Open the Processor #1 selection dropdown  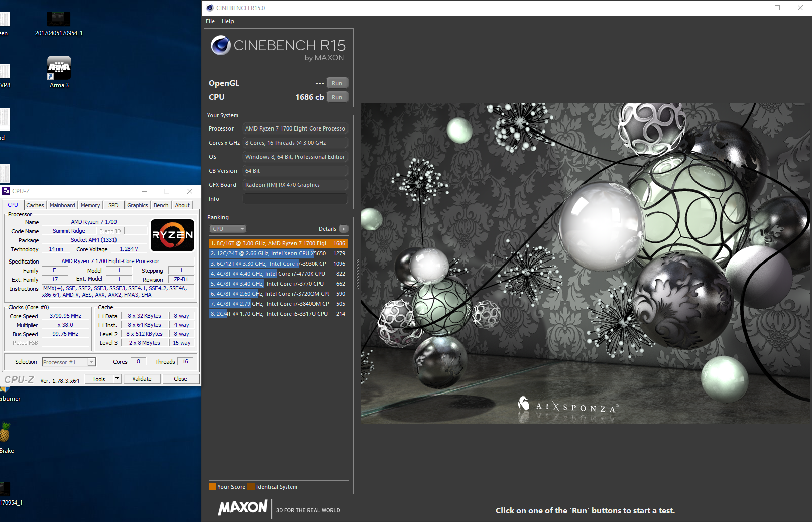[69, 362]
